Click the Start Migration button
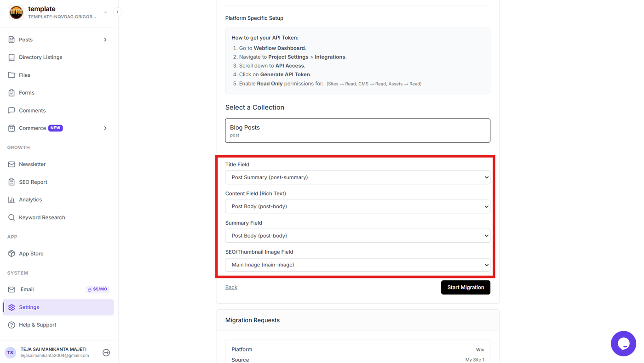This screenshot has height=363, width=644. pos(466,287)
